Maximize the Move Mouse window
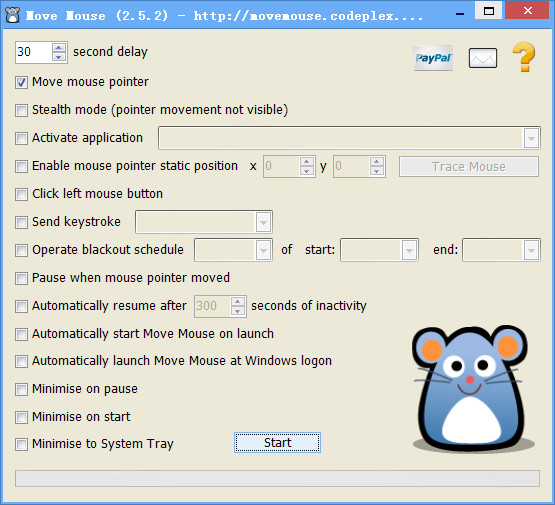This screenshot has height=505, width=555. click(488, 11)
